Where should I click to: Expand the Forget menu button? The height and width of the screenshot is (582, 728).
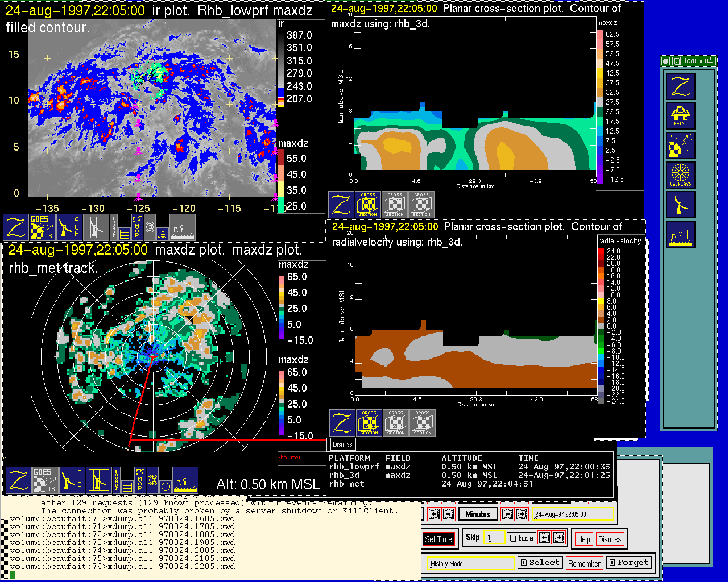628,563
